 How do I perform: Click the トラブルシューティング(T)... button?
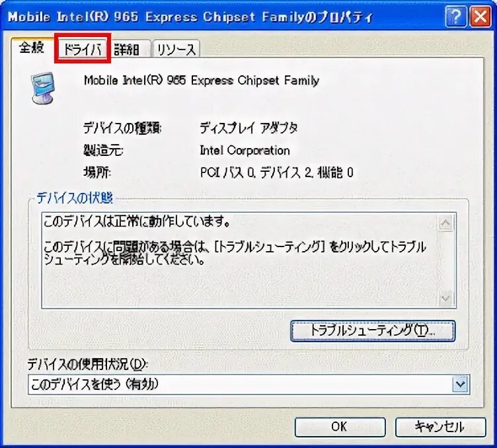click(373, 331)
